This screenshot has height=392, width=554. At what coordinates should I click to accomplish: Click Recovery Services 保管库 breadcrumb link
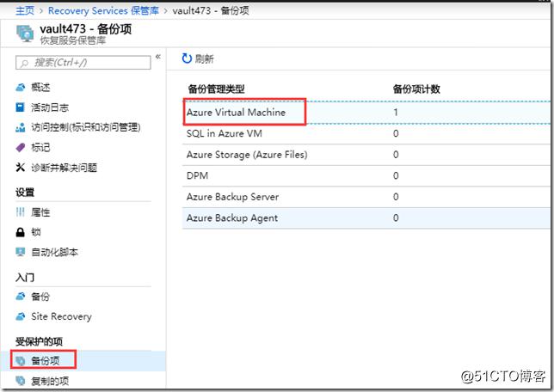tap(103, 10)
